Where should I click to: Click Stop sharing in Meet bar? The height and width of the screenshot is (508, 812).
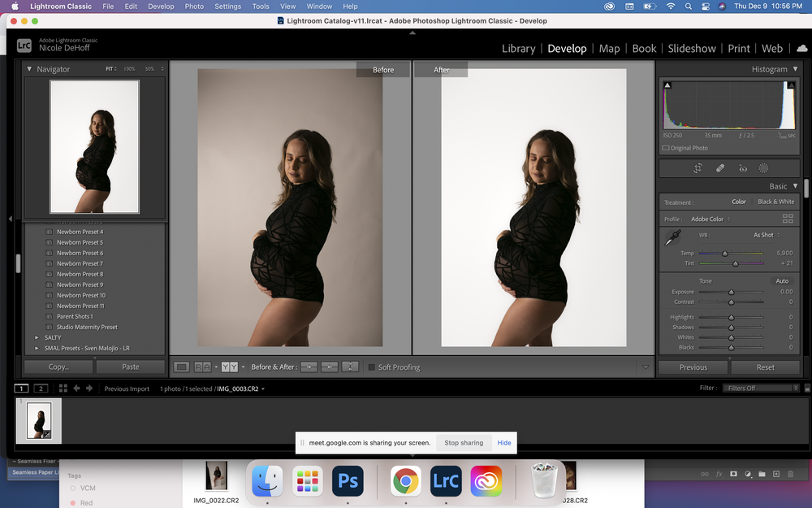[464, 443]
